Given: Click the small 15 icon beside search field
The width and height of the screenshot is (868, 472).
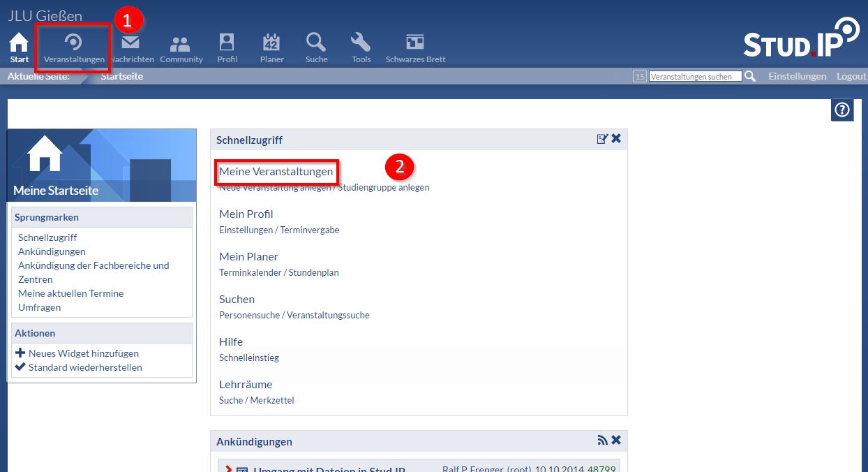Looking at the screenshot, I should pyautogui.click(x=639, y=76).
